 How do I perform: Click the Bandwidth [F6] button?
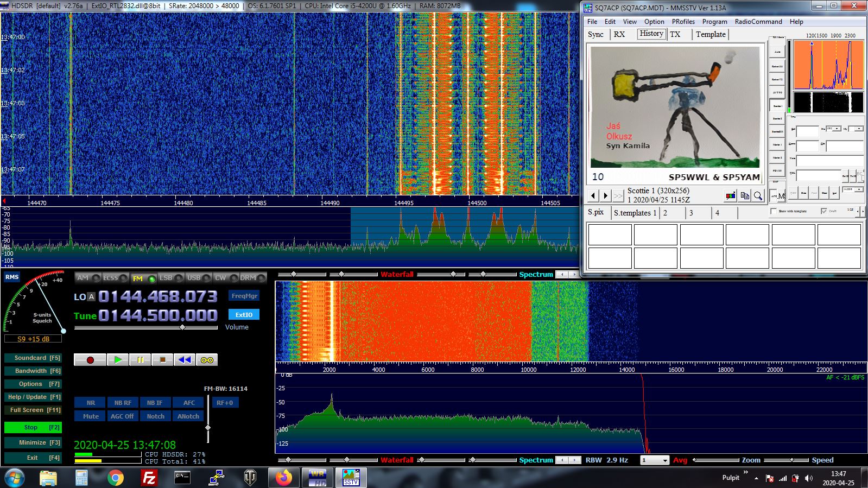[33, 371]
